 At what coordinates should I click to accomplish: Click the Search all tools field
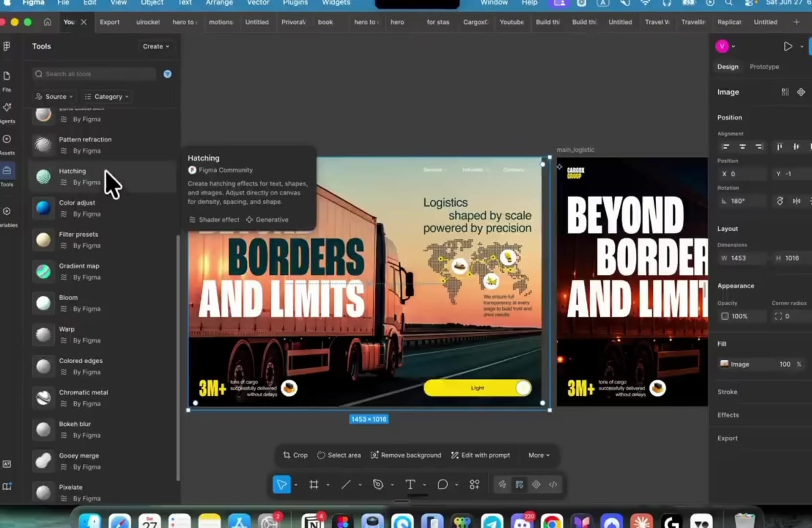[x=94, y=74]
